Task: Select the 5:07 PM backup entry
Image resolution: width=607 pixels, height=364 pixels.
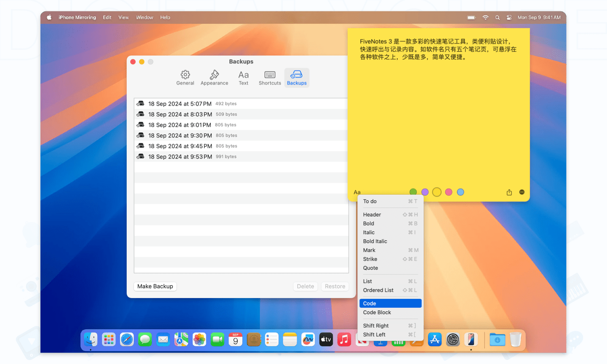Action: click(x=180, y=104)
